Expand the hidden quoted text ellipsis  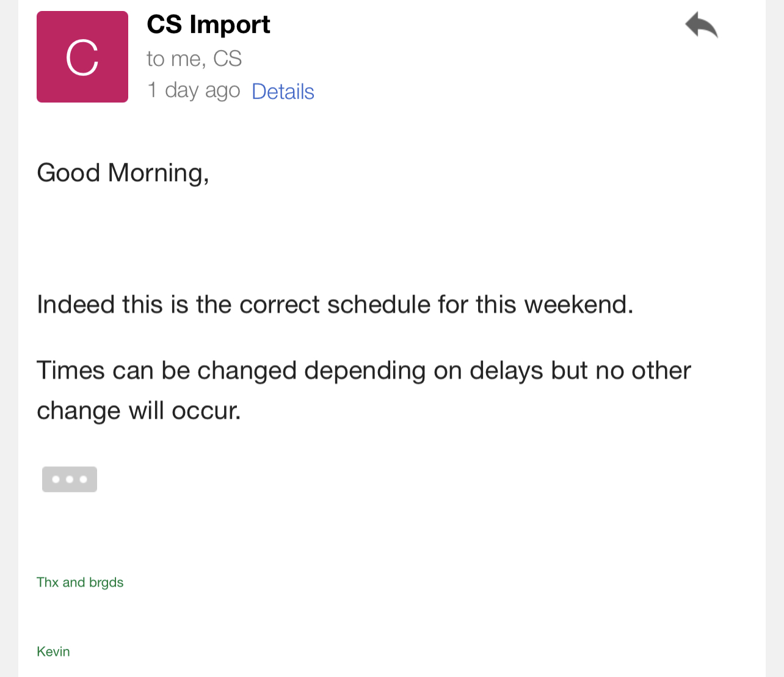tap(70, 479)
